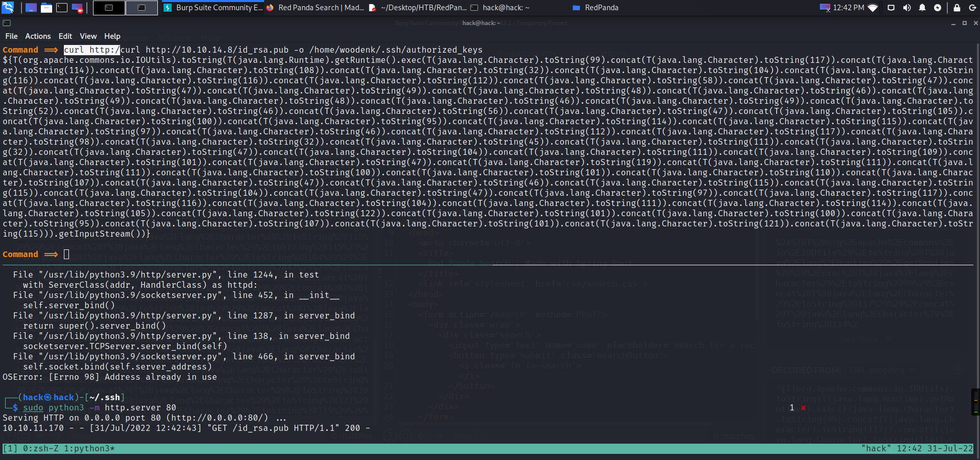Image resolution: width=980 pixels, height=460 pixels.
Task: Close the terminal window
Action: click(975, 23)
